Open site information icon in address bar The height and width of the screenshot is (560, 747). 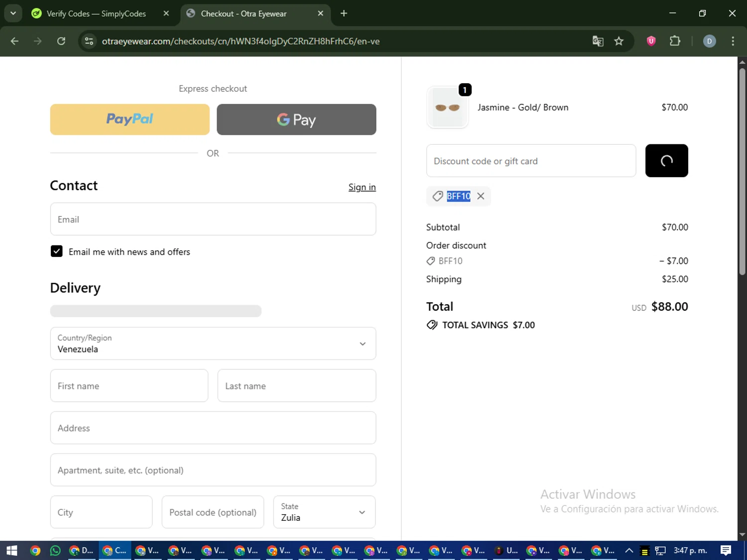tap(89, 41)
